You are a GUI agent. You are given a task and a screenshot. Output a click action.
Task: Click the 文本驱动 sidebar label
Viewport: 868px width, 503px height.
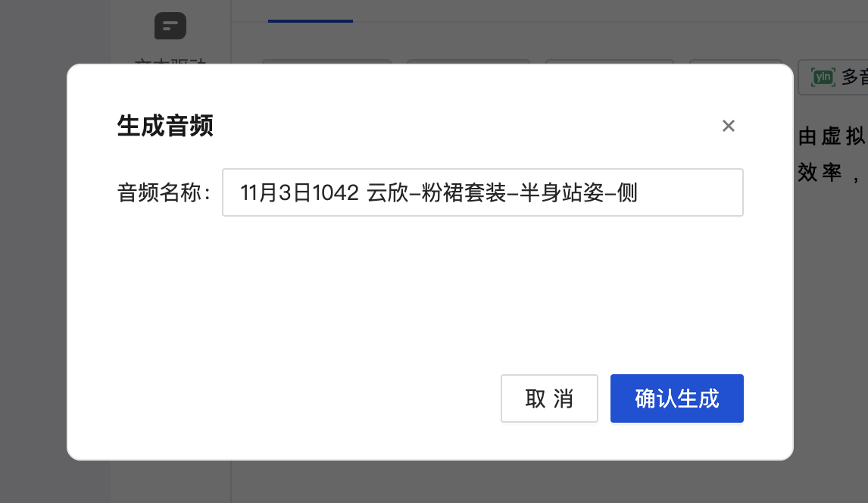[170, 61]
